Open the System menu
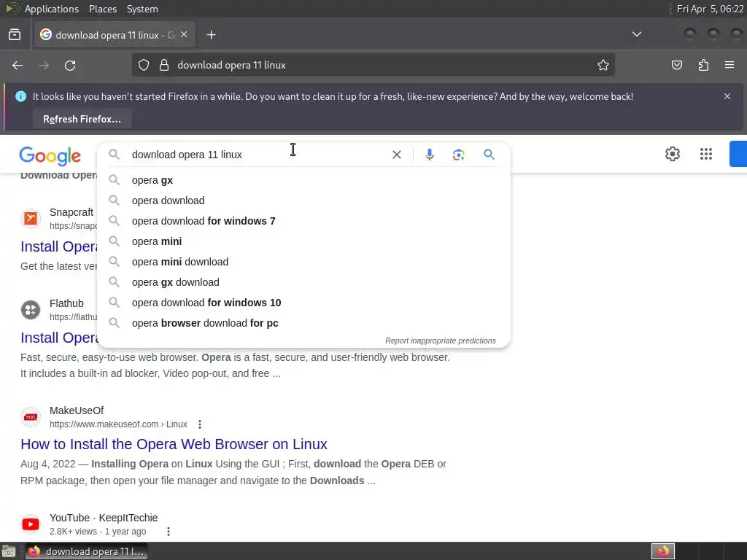The image size is (747, 560). (x=142, y=9)
